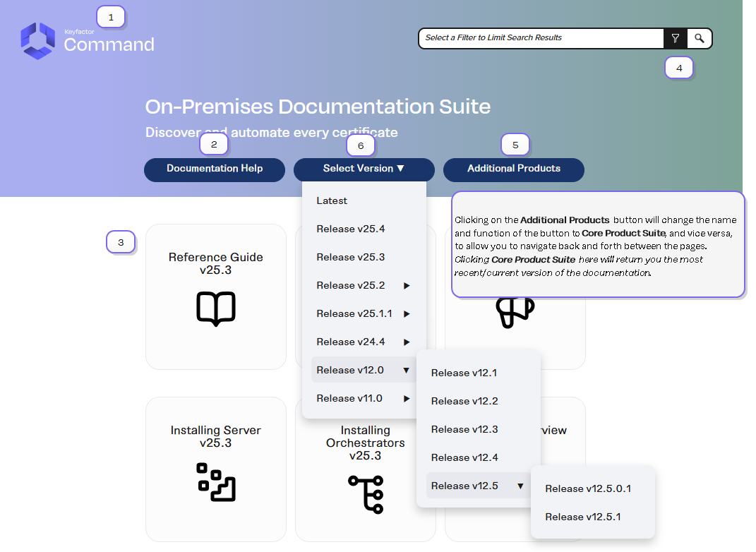
Task: Choose Release v25.4 in version list
Action: coord(350,229)
